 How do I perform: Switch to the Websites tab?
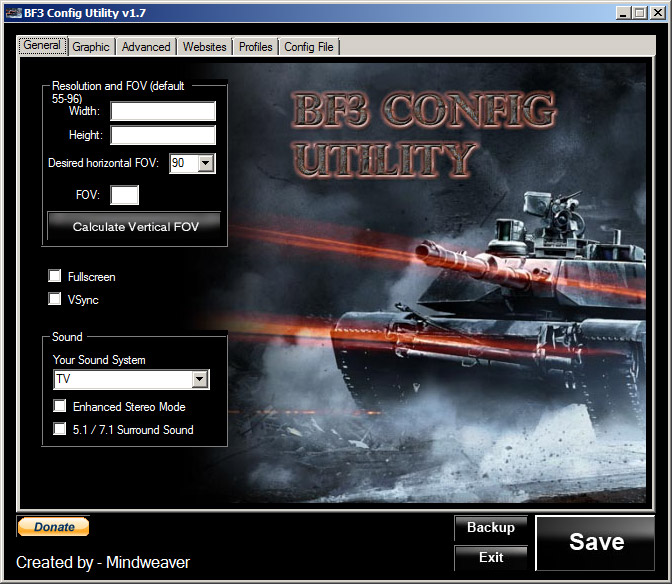click(204, 47)
